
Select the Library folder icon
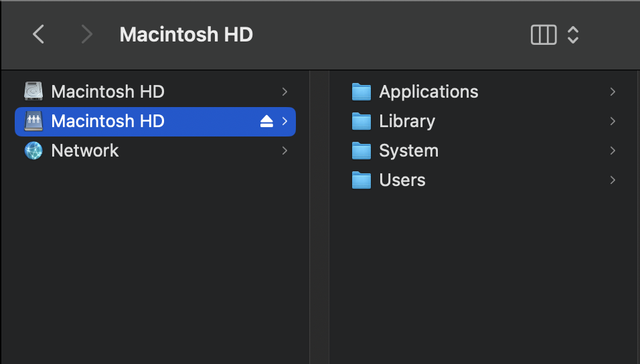coord(362,121)
